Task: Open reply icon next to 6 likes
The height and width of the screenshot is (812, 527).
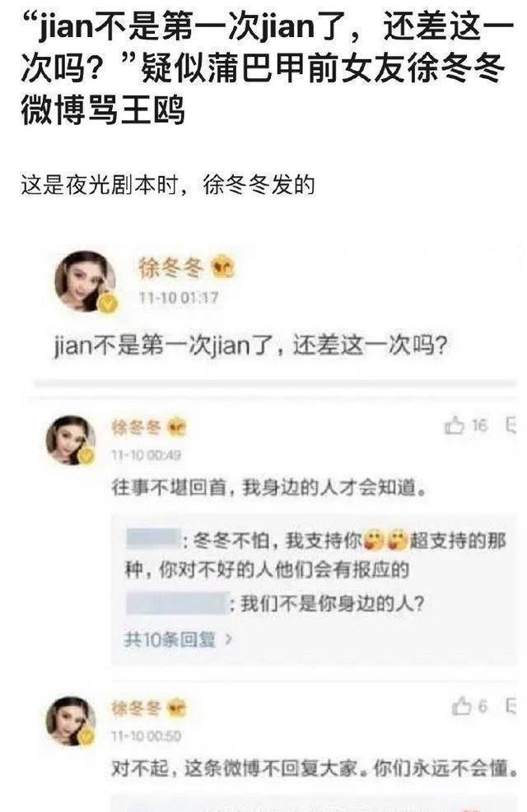Action: pyautogui.click(x=511, y=707)
